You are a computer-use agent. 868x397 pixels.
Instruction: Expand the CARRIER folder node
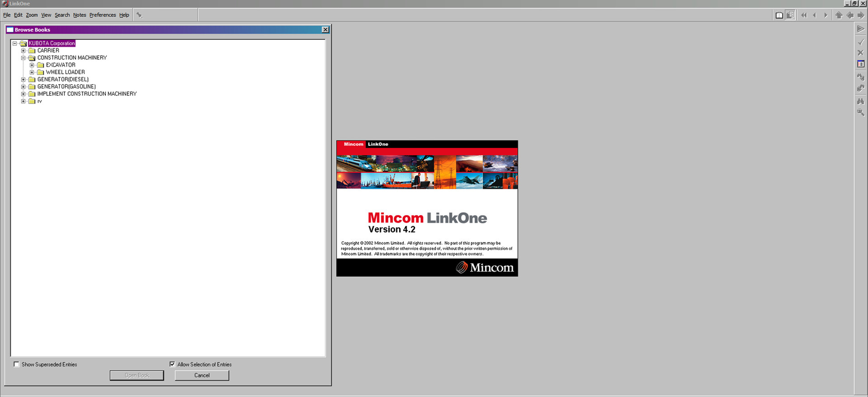tap(23, 50)
